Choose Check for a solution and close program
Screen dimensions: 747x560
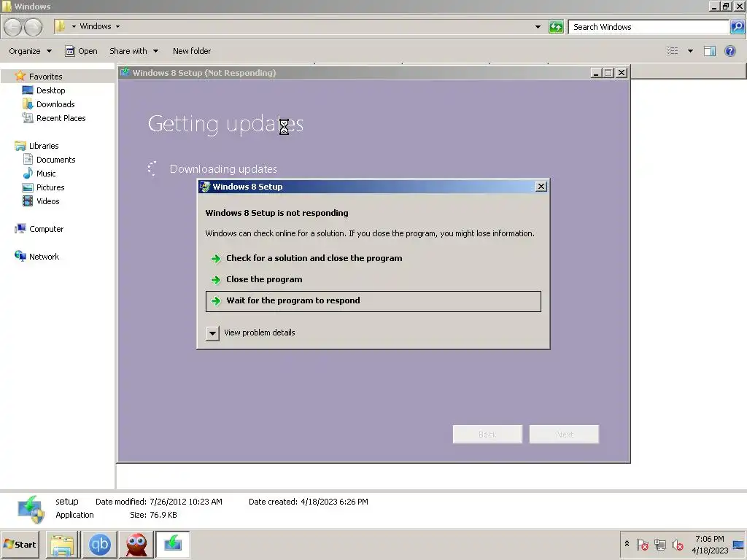pos(373,258)
